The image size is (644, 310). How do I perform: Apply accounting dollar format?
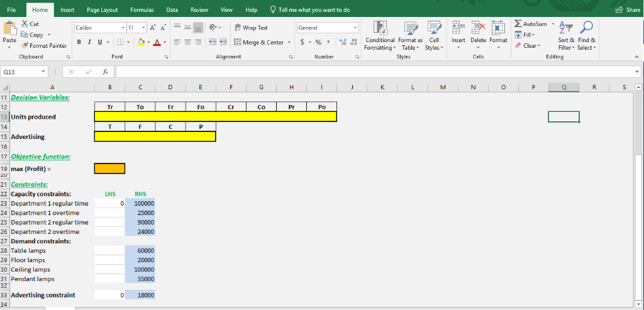click(303, 42)
